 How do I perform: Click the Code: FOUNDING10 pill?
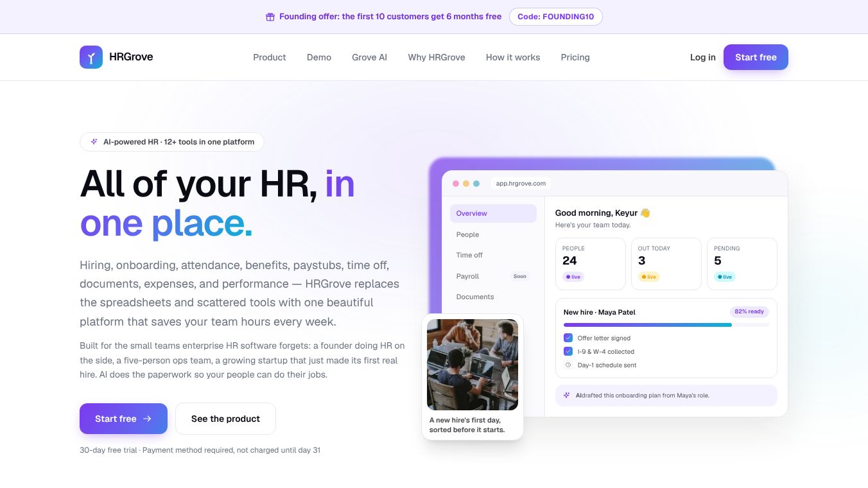[556, 17]
